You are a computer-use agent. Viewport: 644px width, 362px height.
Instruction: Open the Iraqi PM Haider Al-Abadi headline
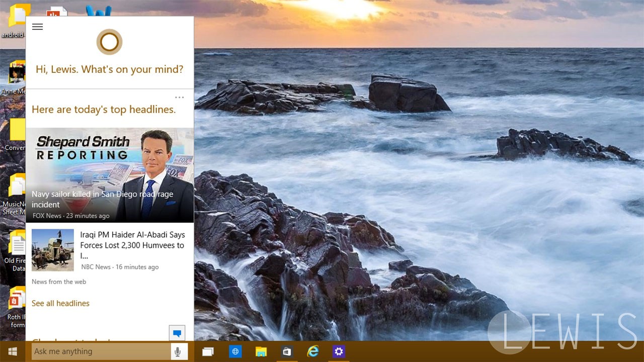click(132, 245)
